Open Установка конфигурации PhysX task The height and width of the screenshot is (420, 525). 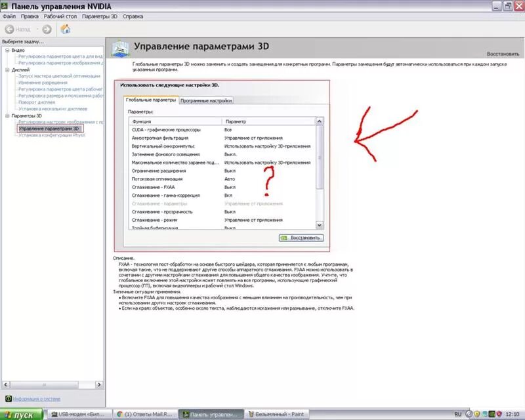[52, 135]
